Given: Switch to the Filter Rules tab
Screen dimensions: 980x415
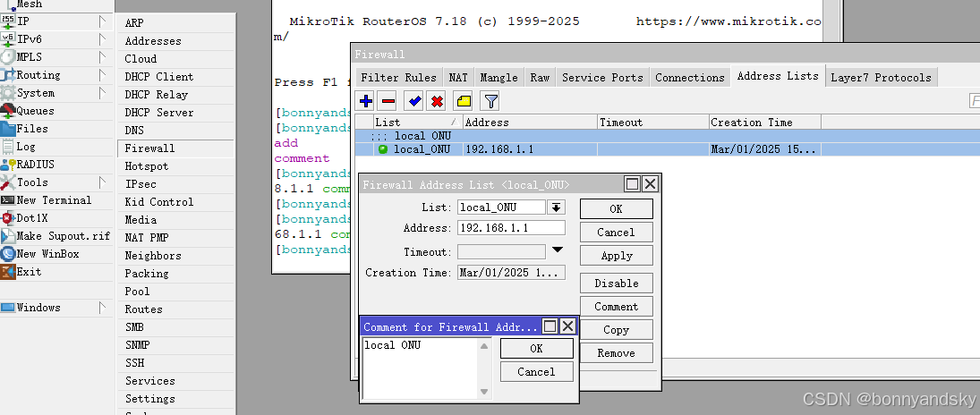Looking at the screenshot, I should [399, 78].
